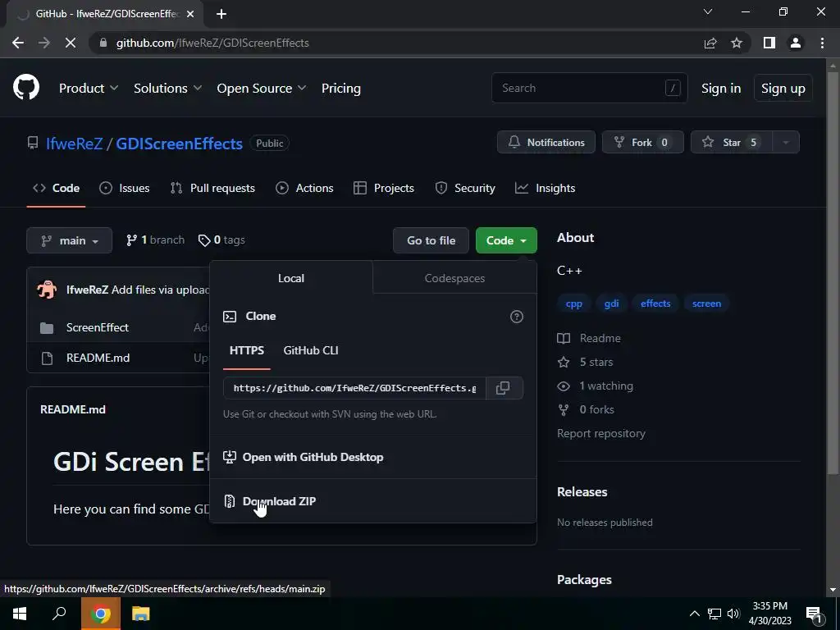This screenshot has height=630, width=840.
Task: Fork the repository
Action: point(643,142)
